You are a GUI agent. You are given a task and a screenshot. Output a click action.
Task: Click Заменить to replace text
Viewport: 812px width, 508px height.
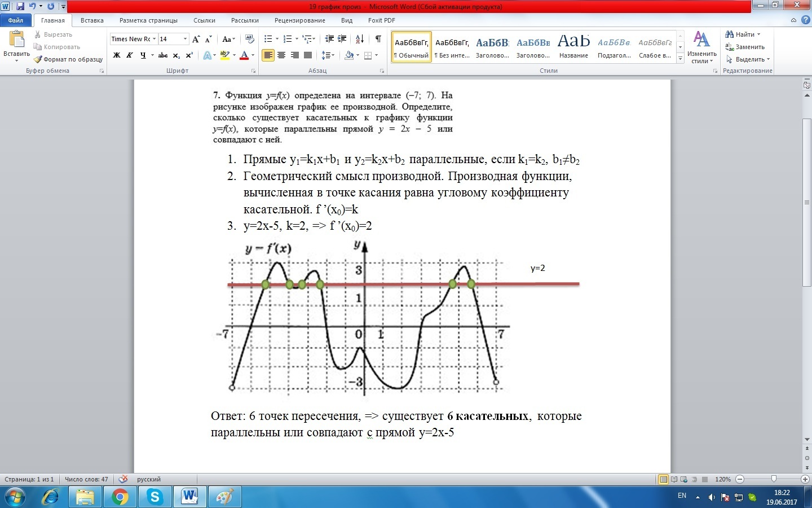[745, 47]
